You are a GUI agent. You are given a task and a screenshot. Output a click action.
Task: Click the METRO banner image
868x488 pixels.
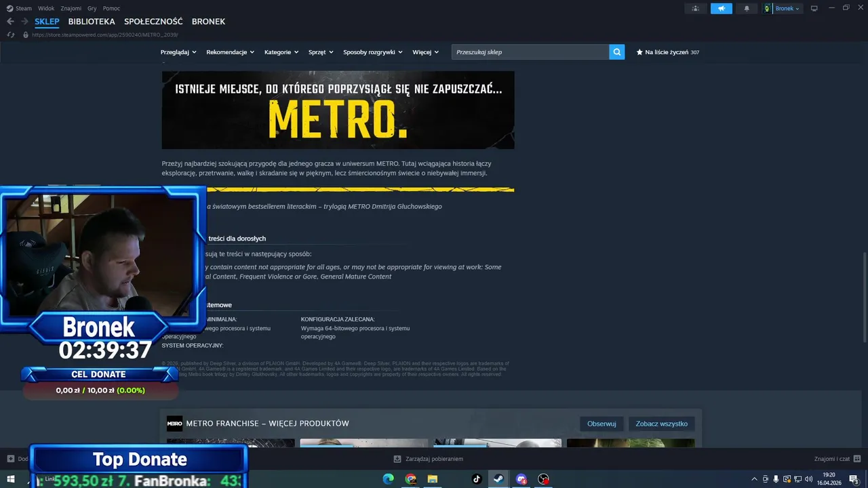(x=338, y=110)
